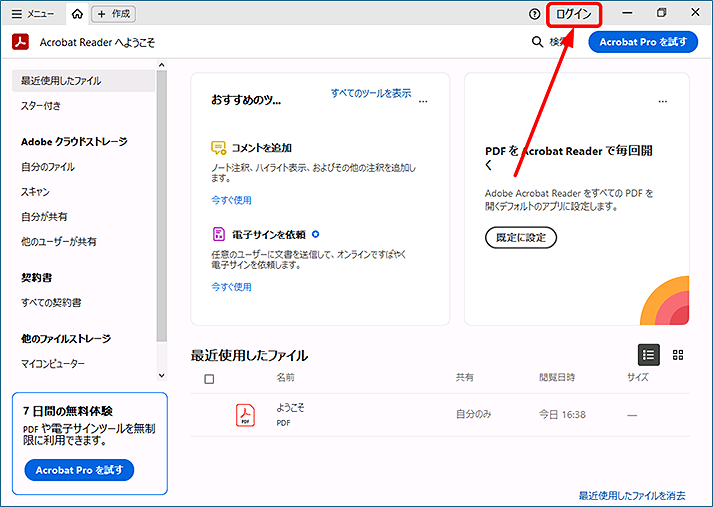The height and width of the screenshot is (507, 713).
Task: Open the ellipsis menu on the おすすめのツール card
Action: pos(423,101)
